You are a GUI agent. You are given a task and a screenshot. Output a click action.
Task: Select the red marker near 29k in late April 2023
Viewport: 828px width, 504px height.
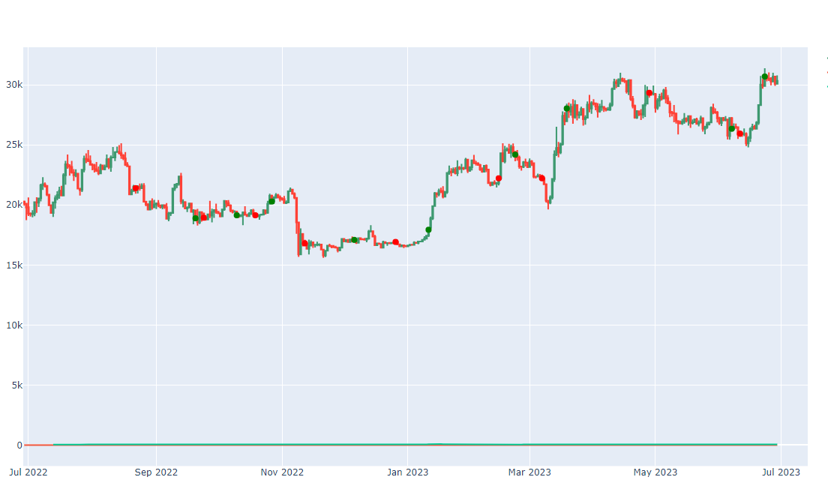click(649, 93)
